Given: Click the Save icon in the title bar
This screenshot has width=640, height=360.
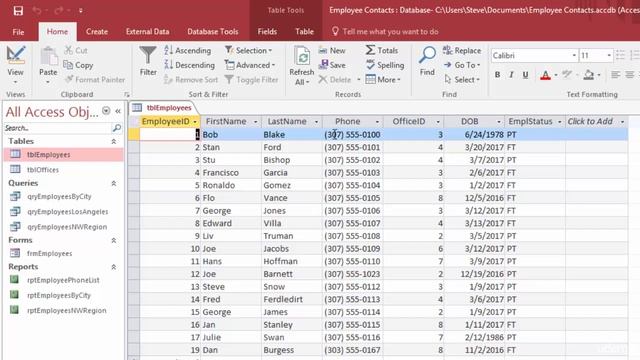Looking at the screenshot, I should tap(18, 10).
